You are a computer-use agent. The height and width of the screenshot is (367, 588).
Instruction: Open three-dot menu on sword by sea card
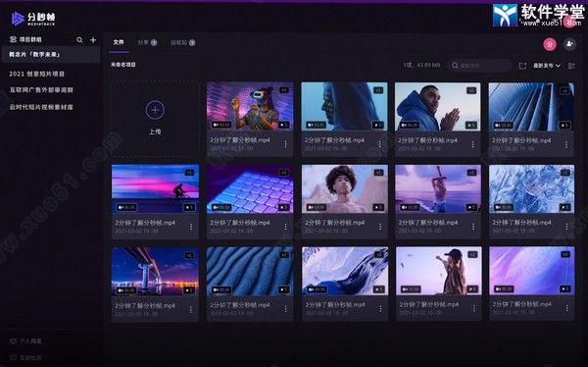click(x=473, y=227)
